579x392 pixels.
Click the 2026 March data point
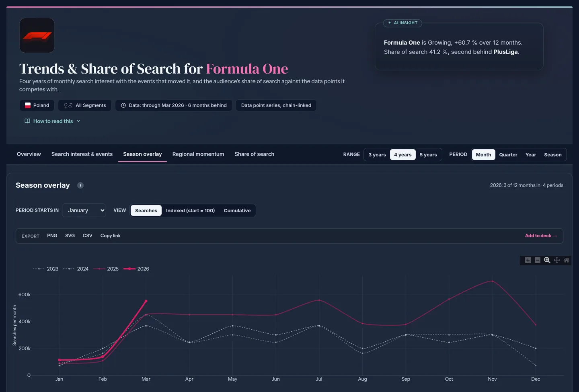pyautogui.click(x=146, y=301)
